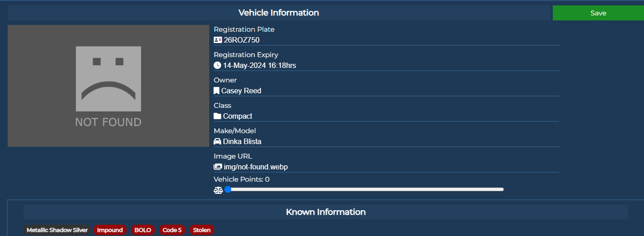Click the balance scale icon by points slider
Image resolution: width=644 pixels, height=236 pixels.
218,190
